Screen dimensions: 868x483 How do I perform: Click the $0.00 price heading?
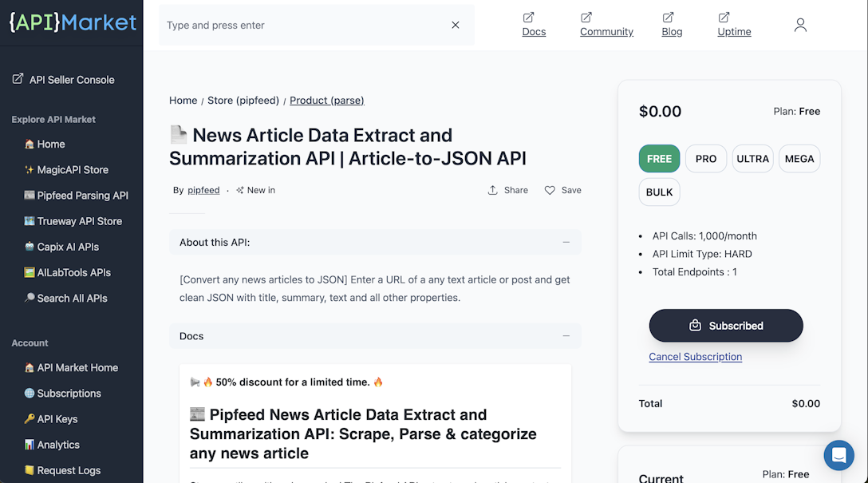660,111
